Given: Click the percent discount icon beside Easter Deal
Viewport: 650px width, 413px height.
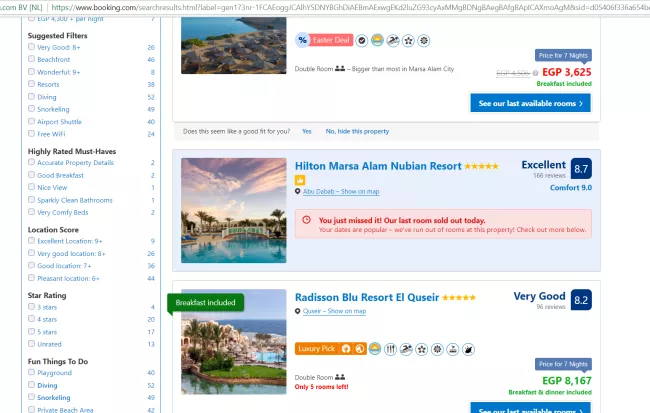Looking at the screenshot, I should 303,40.
